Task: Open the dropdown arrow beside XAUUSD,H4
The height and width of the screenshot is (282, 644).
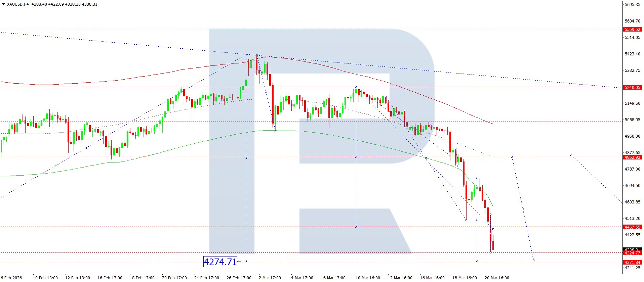Action: click(3, 4)
